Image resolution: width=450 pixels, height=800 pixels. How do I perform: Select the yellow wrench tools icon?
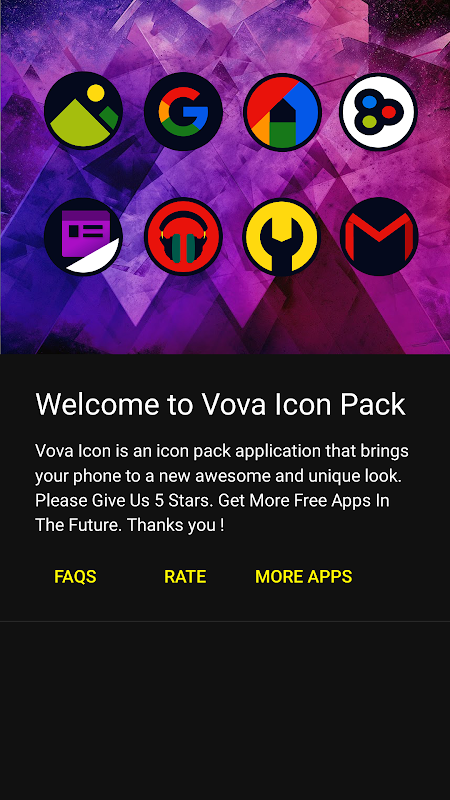click(282, 237)
